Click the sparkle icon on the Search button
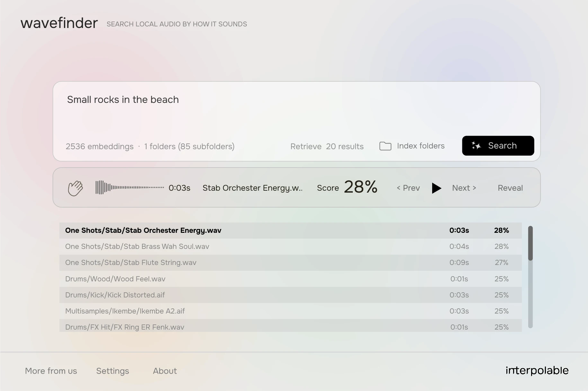The image size is (588, 391). [476, 146]
